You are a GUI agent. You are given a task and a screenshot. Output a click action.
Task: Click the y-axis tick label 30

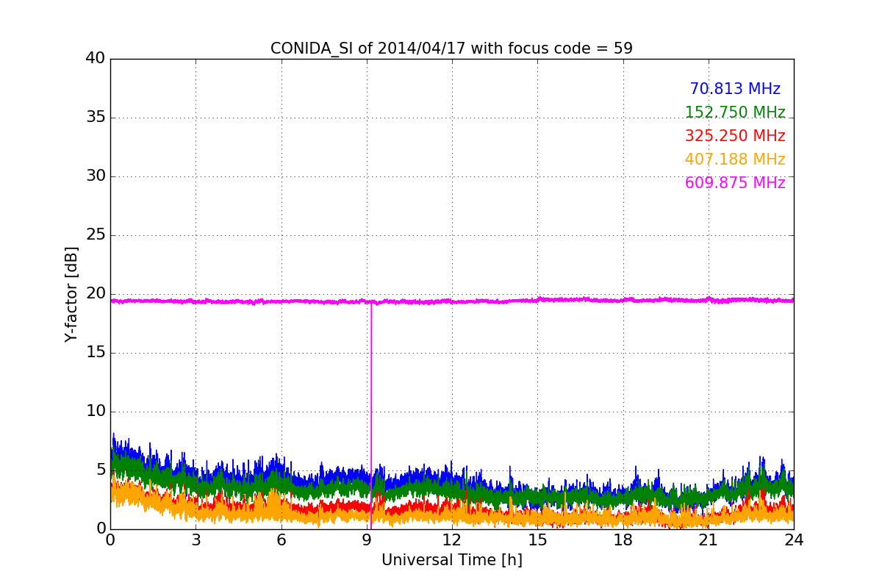coord(96,176)
